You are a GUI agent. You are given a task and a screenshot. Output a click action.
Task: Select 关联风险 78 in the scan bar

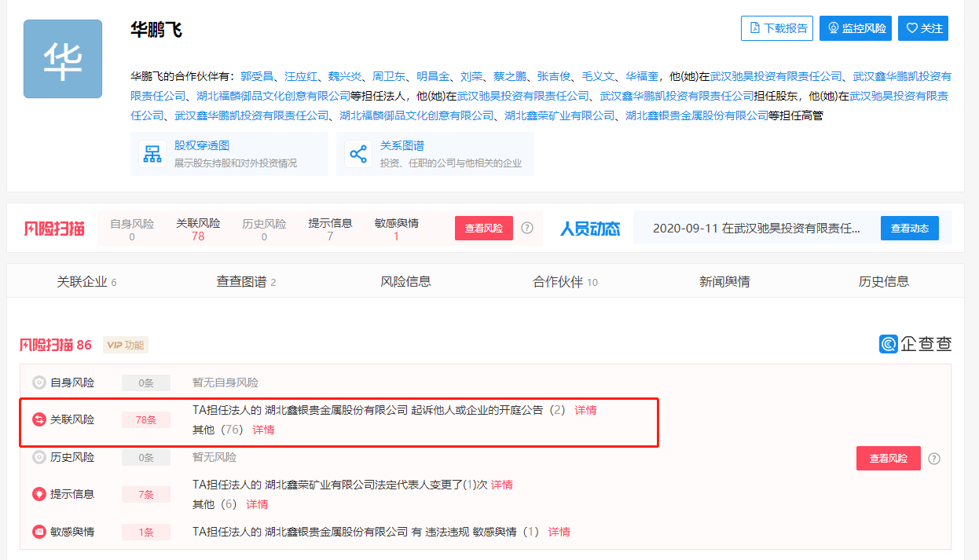coord(198,229)
